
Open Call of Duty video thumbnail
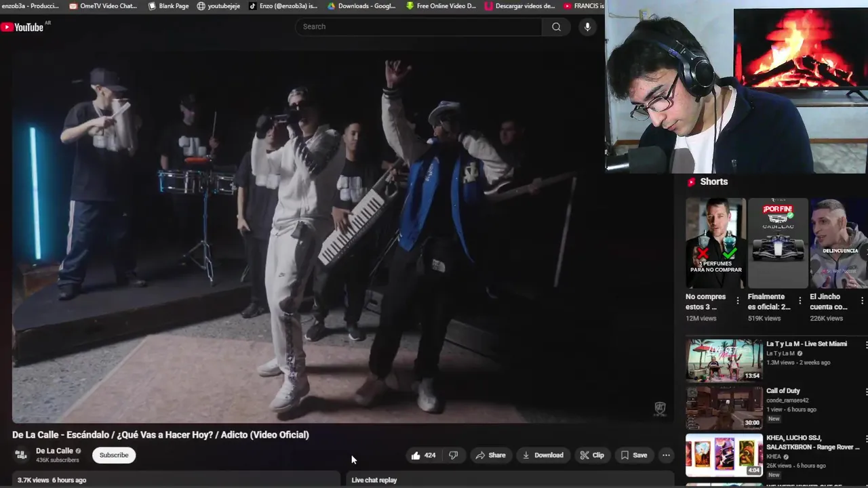pos(724,408)
